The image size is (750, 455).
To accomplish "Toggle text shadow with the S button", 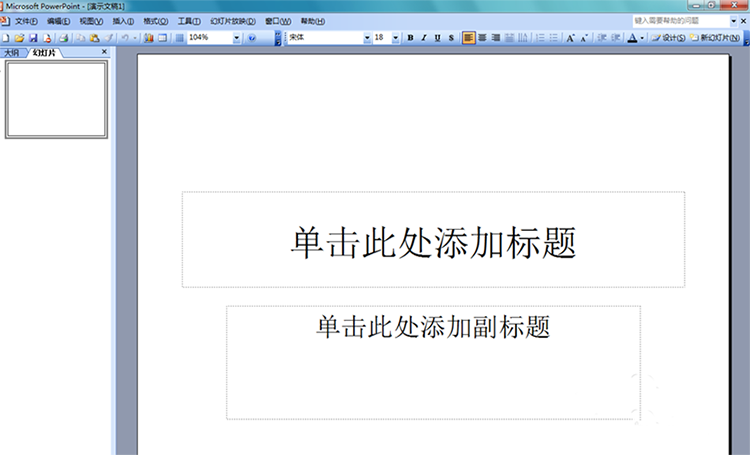I will click(x=451, y=38).
